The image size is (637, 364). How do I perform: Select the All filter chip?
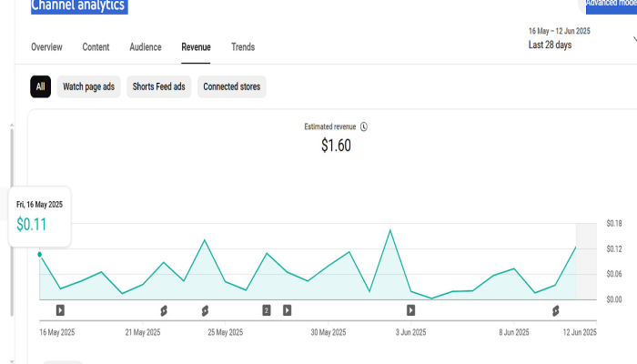tap(40, 86)
